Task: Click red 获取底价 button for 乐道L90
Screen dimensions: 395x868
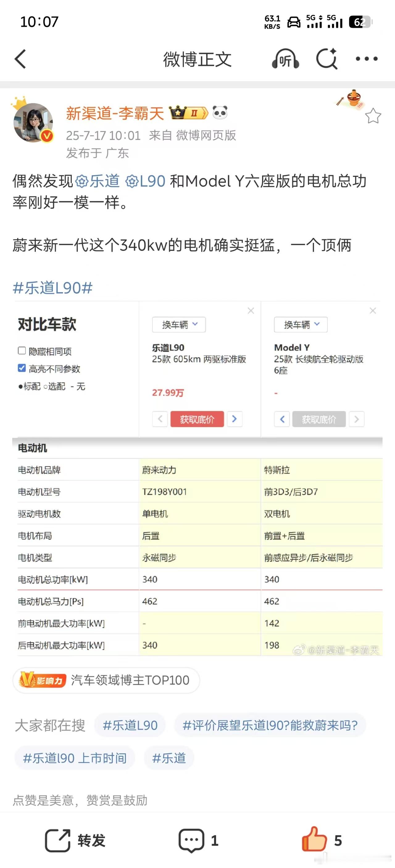Action: pos(197,419)
